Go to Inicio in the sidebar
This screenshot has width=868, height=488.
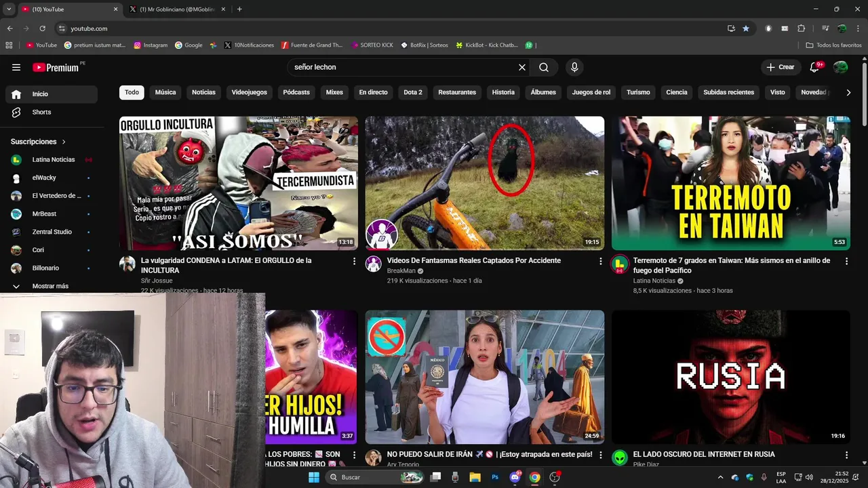pyautogui.click(x=52, y=94)
